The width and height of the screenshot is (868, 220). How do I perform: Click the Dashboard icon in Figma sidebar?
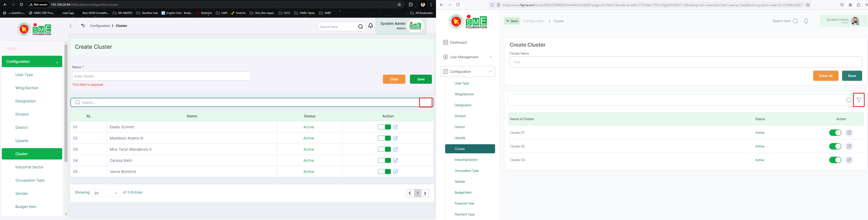[445, 43]
